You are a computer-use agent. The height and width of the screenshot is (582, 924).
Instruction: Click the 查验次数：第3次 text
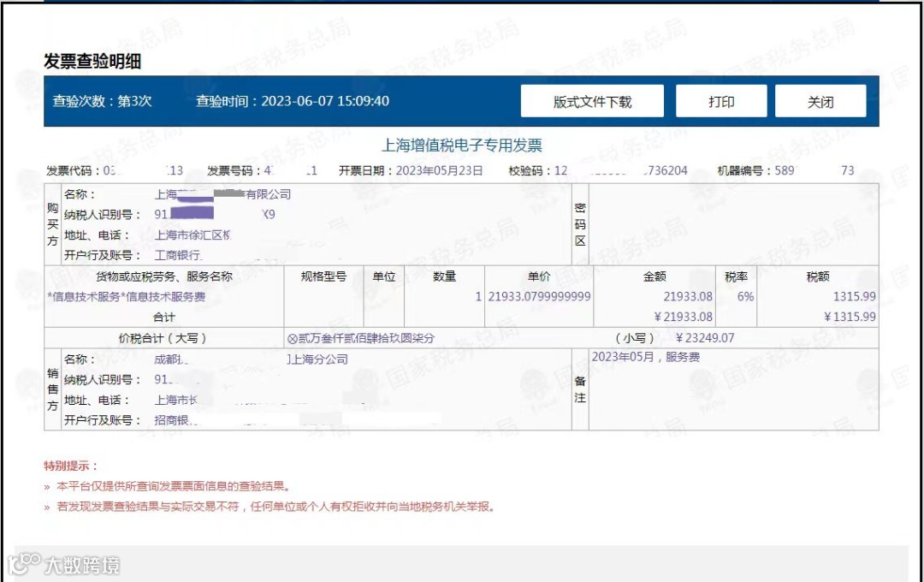pyautogui.click(x=102, y=101)
